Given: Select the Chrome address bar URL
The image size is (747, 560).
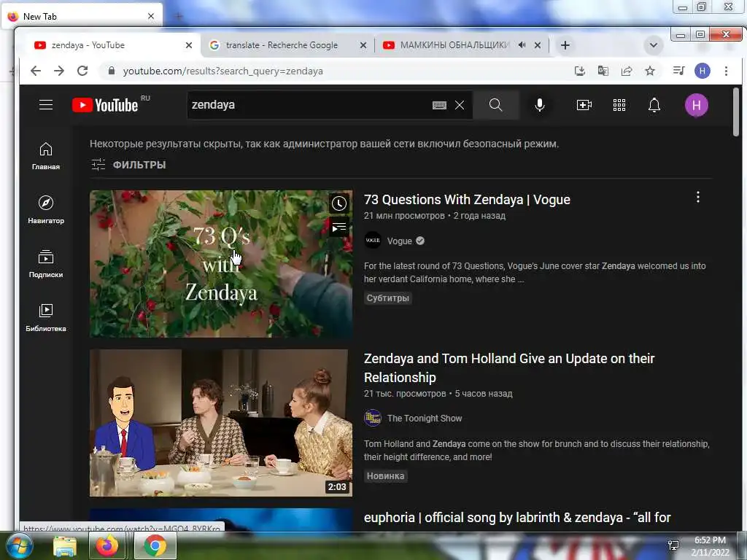Looking at the screenshot, I should [x=223, y=71].
